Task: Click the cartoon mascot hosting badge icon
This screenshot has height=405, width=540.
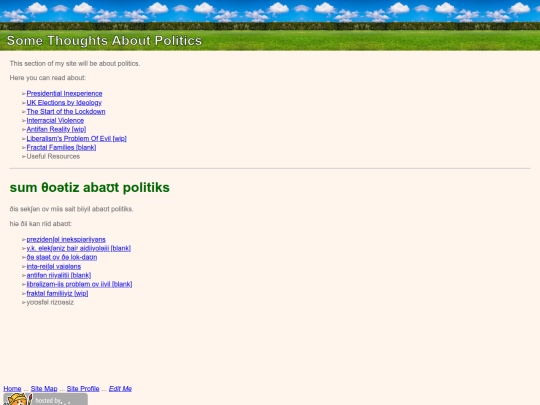Action: pyautogui.click(x=18, y=399)
